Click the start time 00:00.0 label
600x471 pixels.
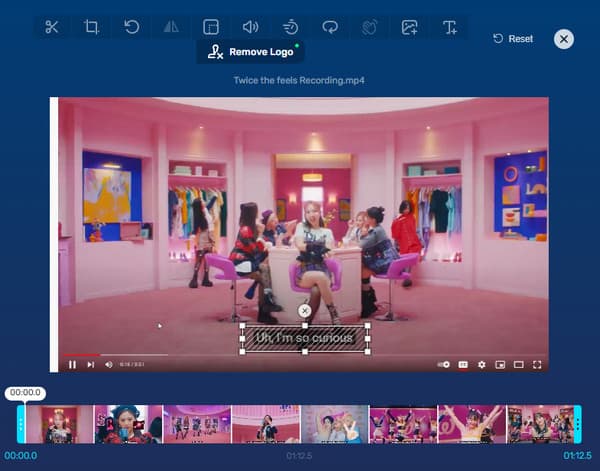tap(21, 456)
